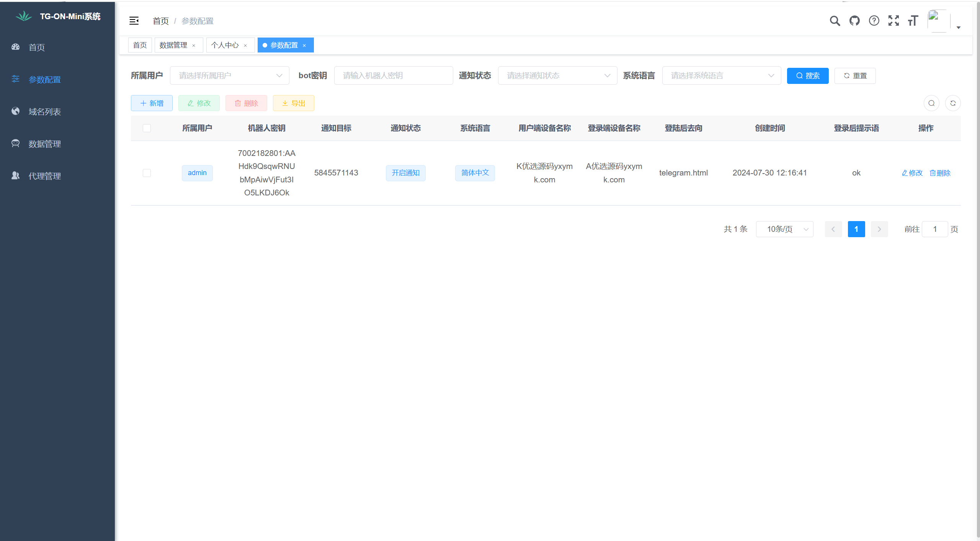Open the font size setting icon
Viewport: 980px width, 541px height.
coord(913,21)
